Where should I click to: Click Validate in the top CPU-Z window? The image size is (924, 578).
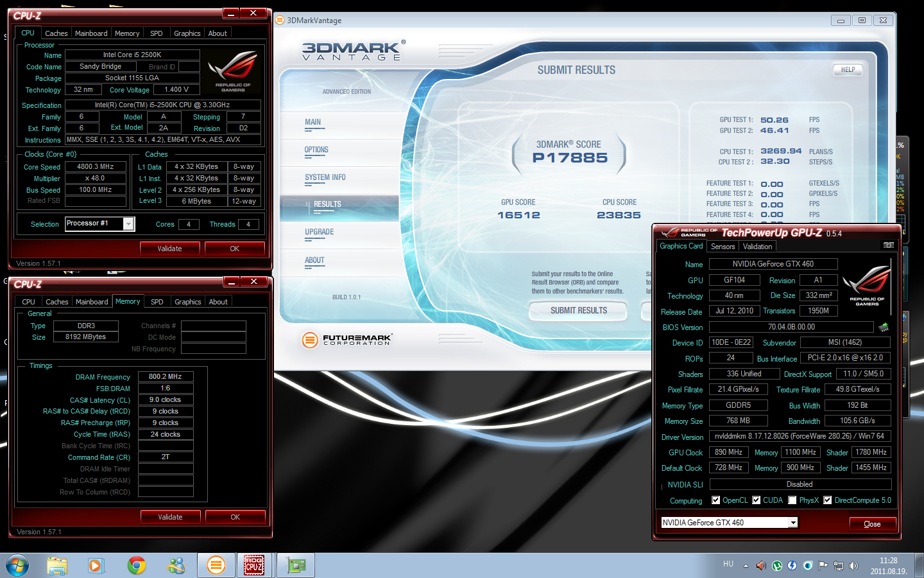pyautogui.click(x=169, y=249)
